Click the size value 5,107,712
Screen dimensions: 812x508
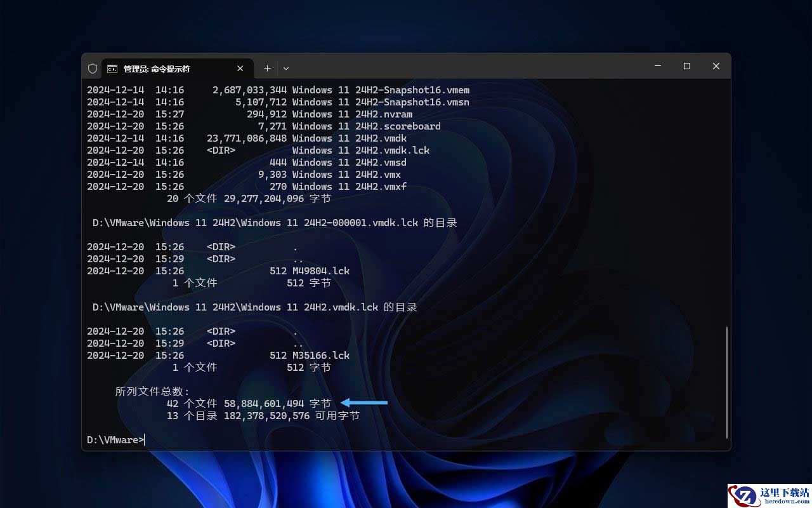[261, 102]
